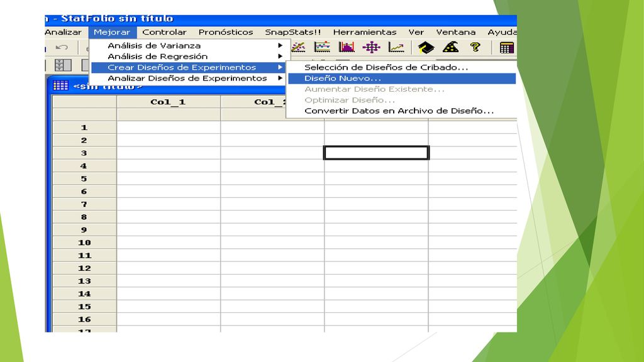Select row header 6
644x362 pixels.
84,192
